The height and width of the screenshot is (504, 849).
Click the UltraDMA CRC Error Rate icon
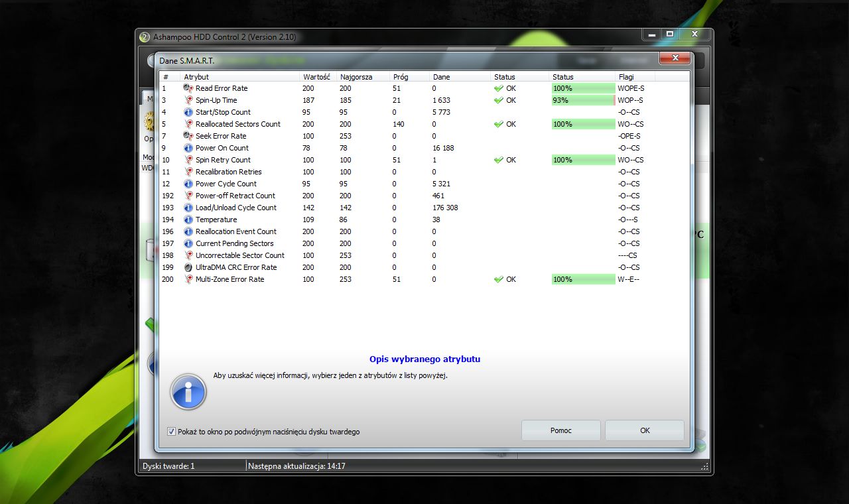click(188, 267)
